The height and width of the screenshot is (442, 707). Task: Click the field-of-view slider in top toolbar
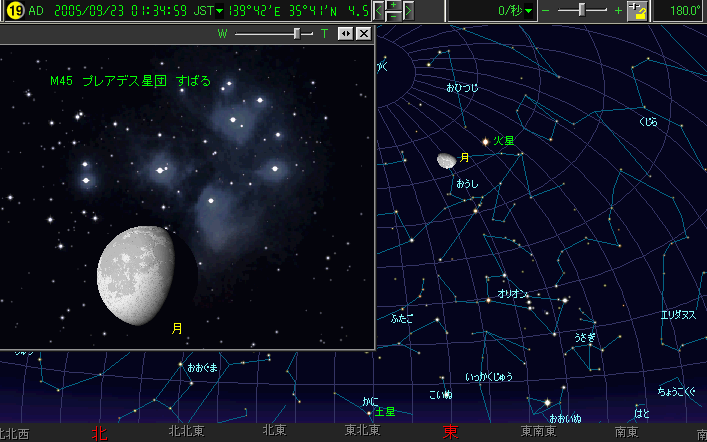click(581, 11)
